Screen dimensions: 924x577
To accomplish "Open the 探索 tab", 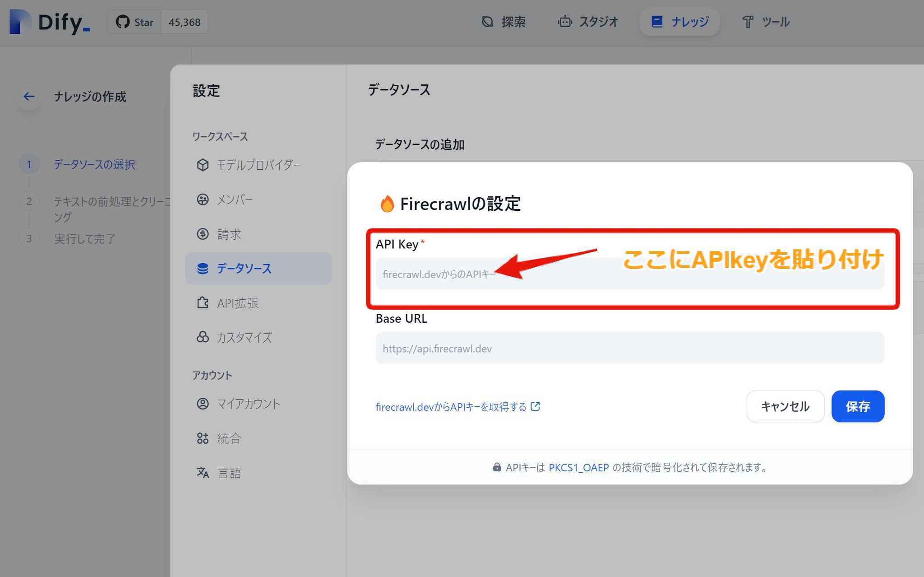I will [504, 22].
